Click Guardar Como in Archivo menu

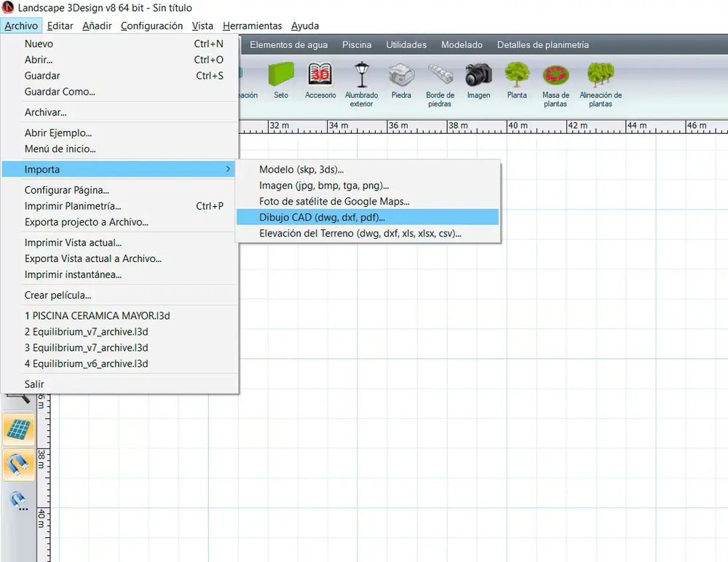pos(60,92)
